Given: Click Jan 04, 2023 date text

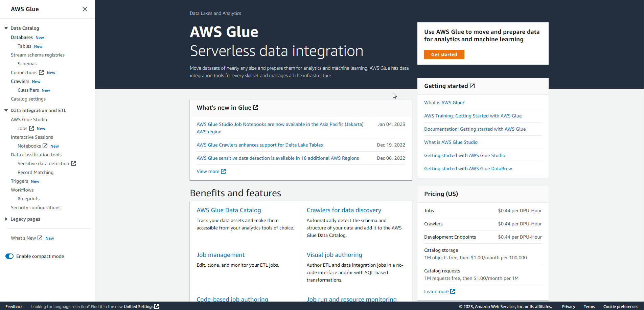Looking at the screenshot, I should (391, 124).
